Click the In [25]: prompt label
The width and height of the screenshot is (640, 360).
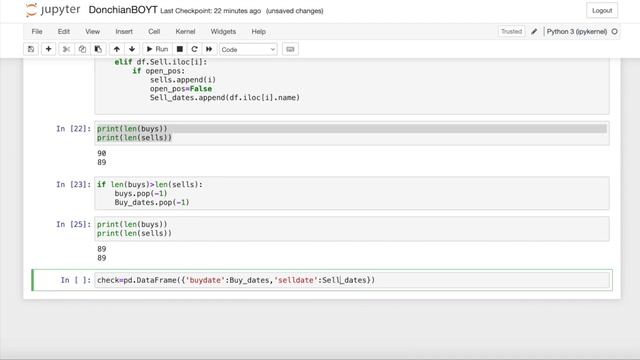(73, 224)
